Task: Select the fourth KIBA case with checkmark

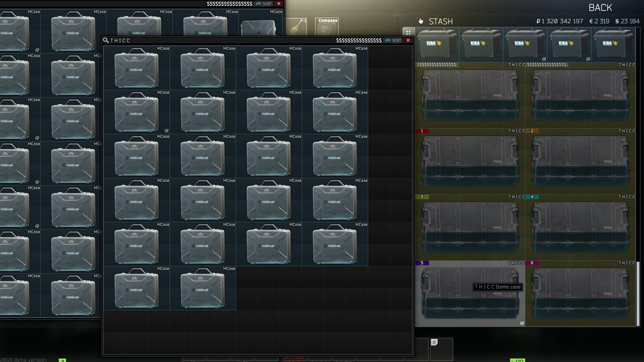Action: [x=569, y=45]
